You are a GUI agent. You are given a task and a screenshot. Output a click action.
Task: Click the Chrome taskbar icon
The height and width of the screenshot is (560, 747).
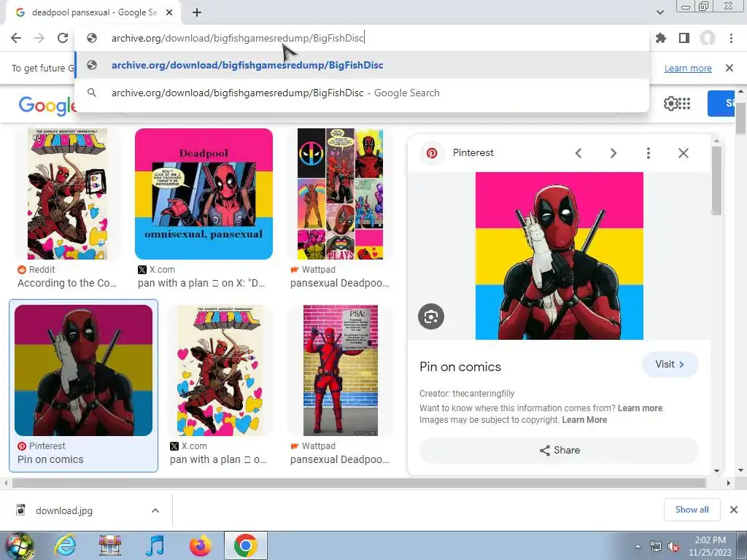point(246,545)
